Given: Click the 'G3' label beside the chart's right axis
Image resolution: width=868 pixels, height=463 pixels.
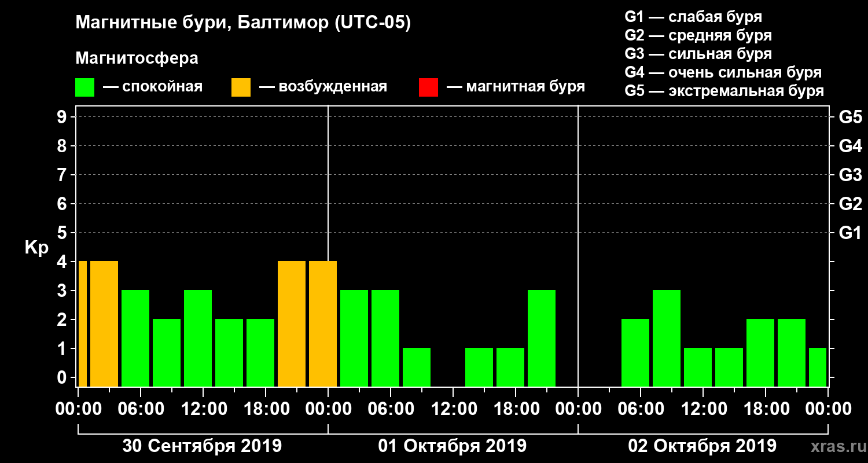Looking at the screenshot, I should point(850,175).
